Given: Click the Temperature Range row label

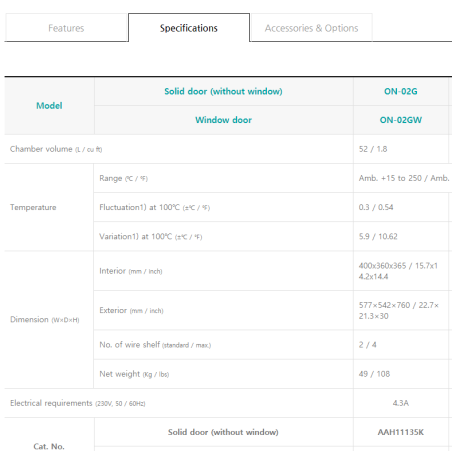Looking at the screenshot, I should point(123,178).
